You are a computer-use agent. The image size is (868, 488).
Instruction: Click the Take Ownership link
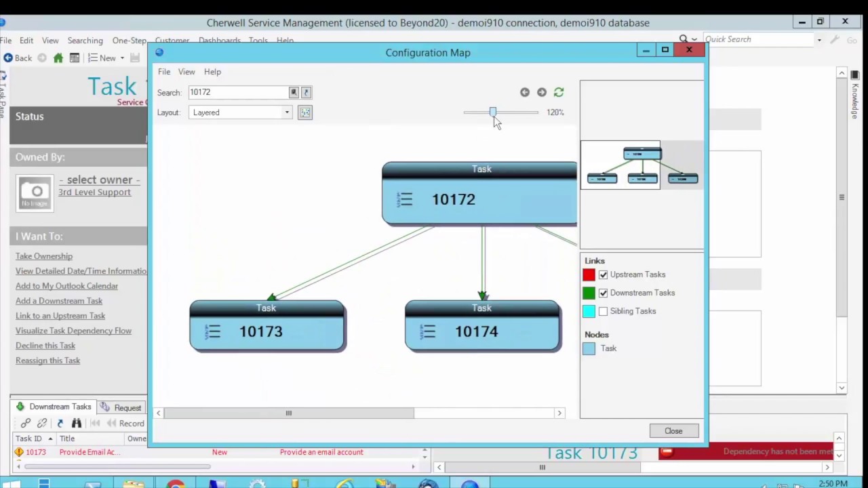[44, 256]
